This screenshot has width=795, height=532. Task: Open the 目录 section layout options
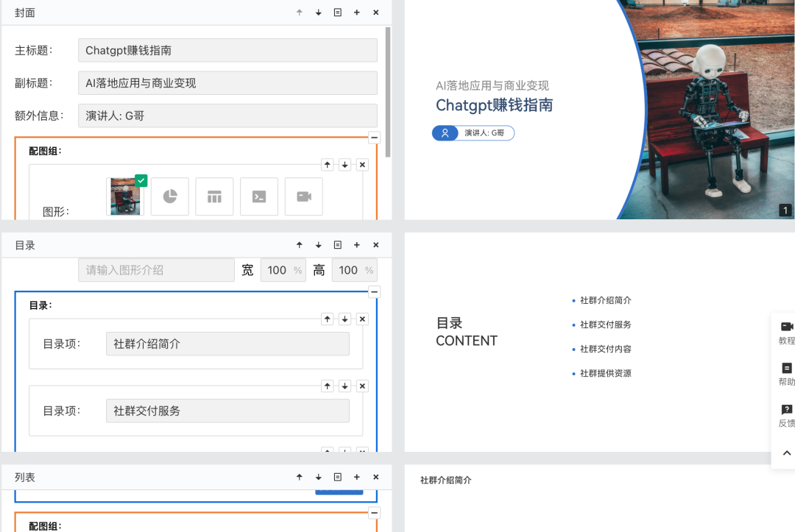[x=338, y=245]
